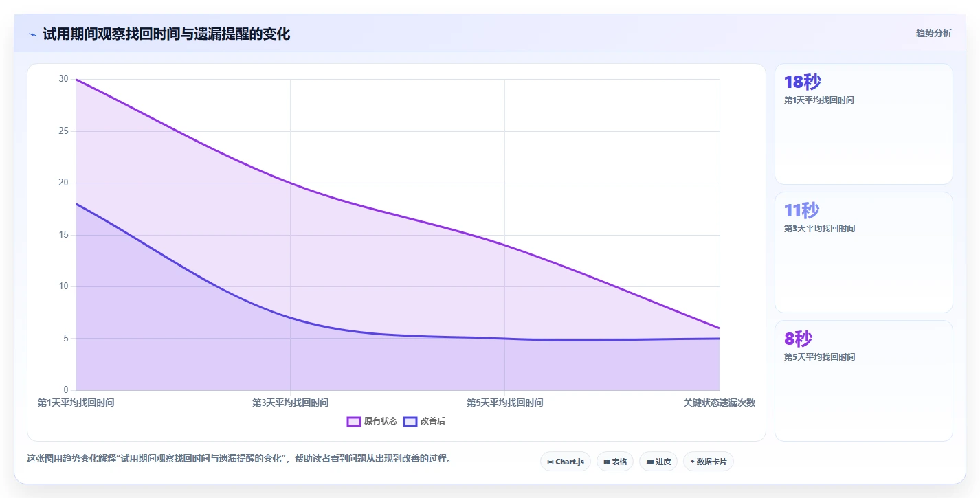Click the 表格 tag
The image size is (980, 498).
click(x=615, y=462)
